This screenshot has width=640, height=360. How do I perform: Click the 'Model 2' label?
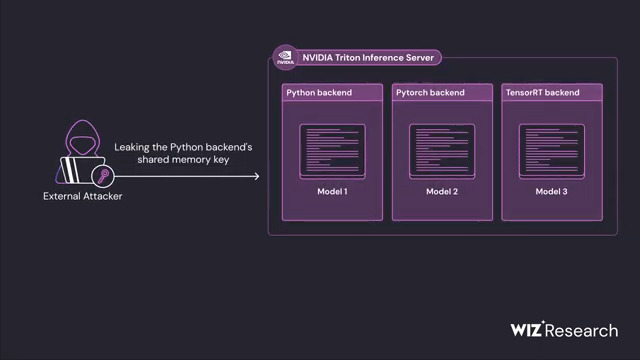point(442,191)
